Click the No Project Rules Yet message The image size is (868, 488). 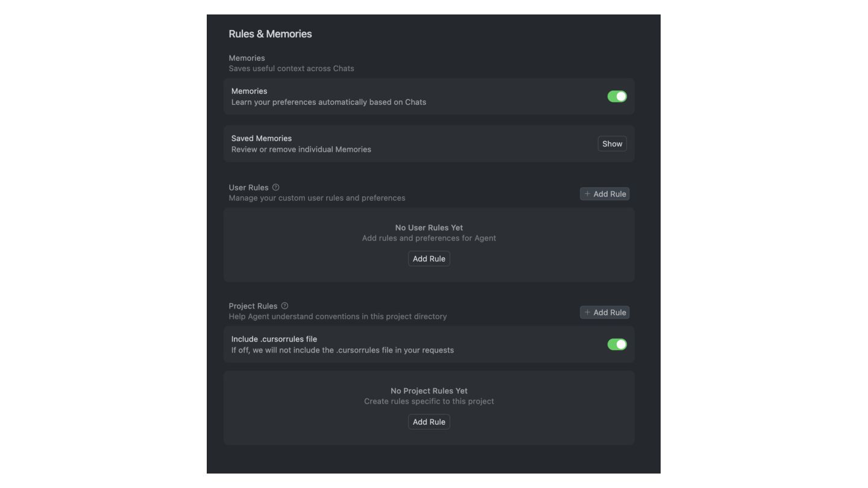coord(429,391)
